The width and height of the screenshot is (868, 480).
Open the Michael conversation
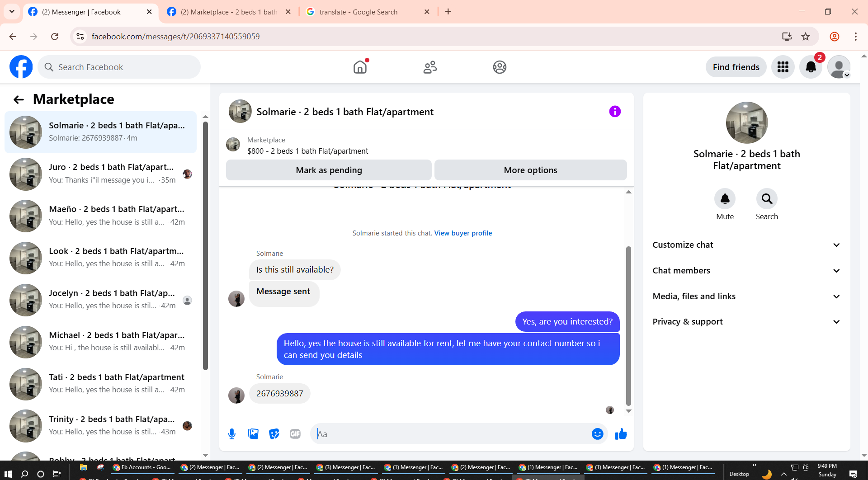click(x=100, y=342)
